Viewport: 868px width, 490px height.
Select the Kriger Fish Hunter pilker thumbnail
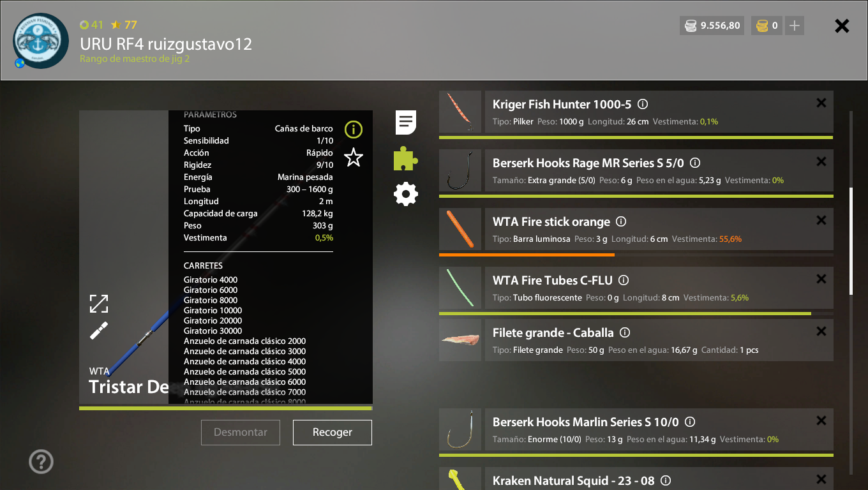point(460,112)
